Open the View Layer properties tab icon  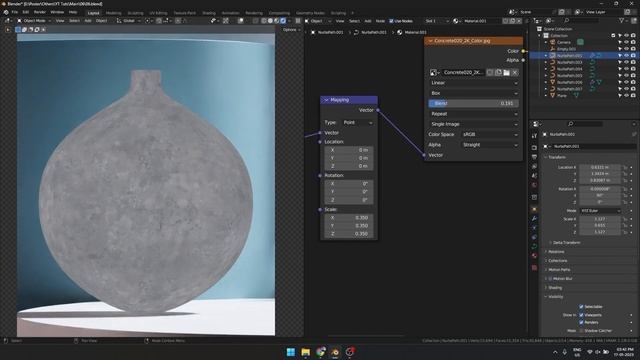coord(534,167)
